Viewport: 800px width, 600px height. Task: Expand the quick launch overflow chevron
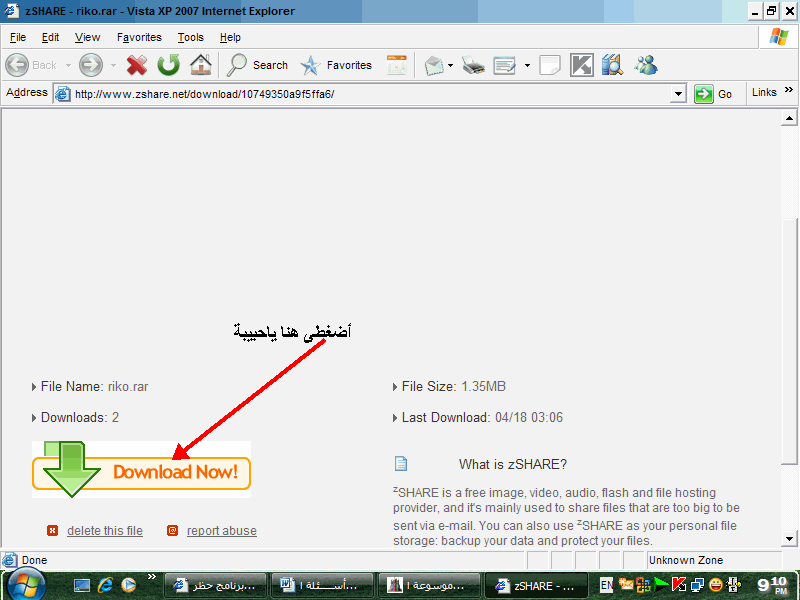(x=152, y=577)
